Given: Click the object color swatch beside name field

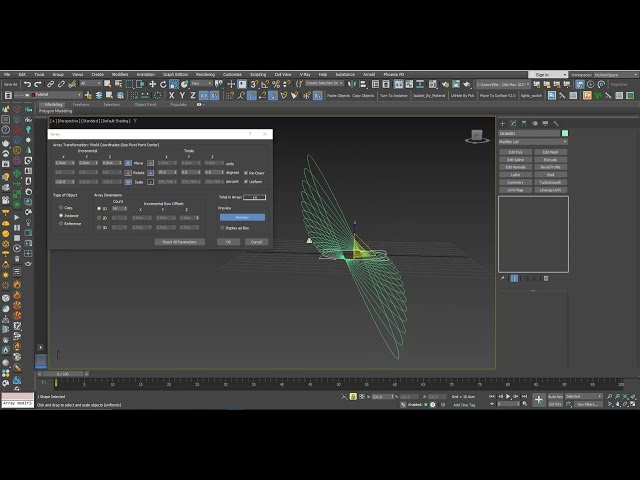Looking at the screenshot, I should (565, 133).
